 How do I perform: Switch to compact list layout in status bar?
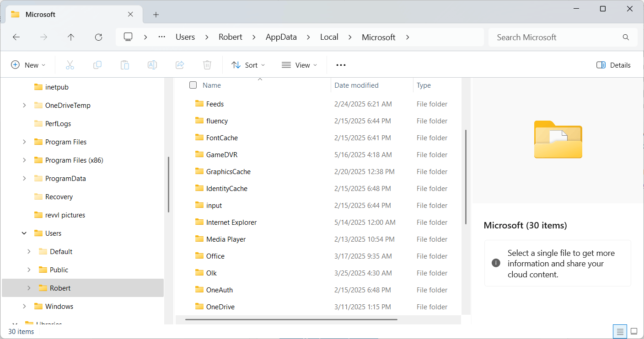click(620, 331)
